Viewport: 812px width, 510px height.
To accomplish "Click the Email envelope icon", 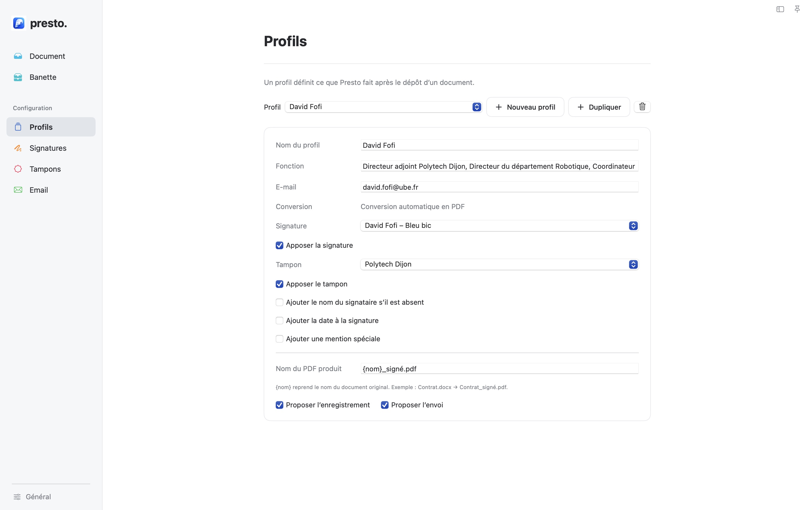I will [x=18, y=190].
